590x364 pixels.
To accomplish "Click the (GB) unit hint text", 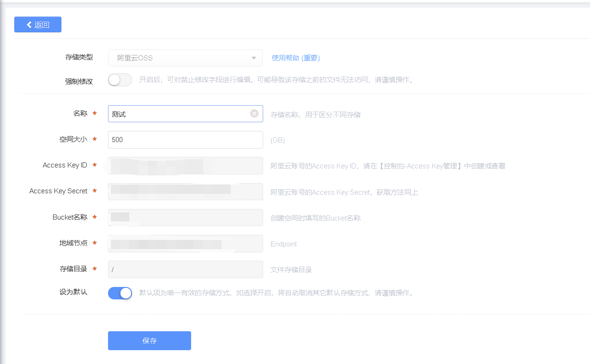I will (x=277, y=140).
